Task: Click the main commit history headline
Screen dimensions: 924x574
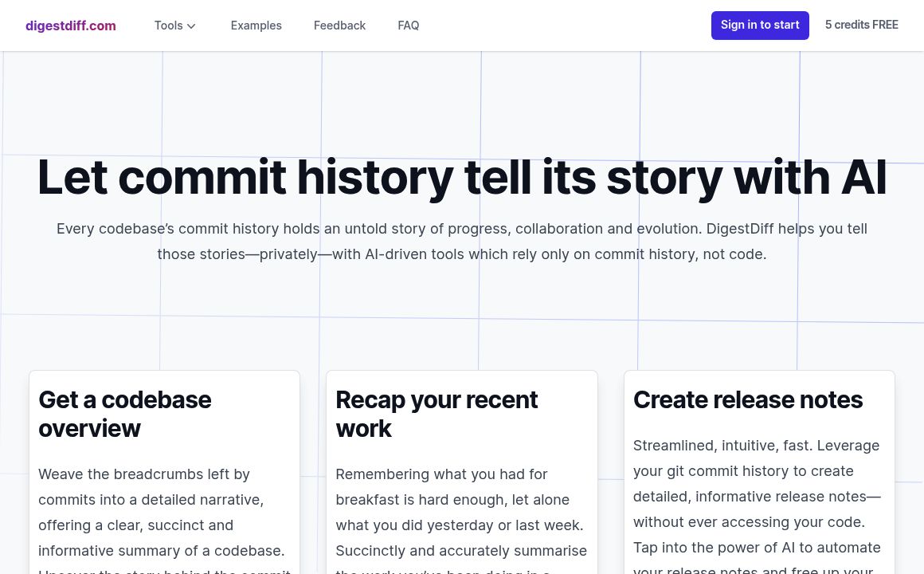Action: [x=461, y=177]
